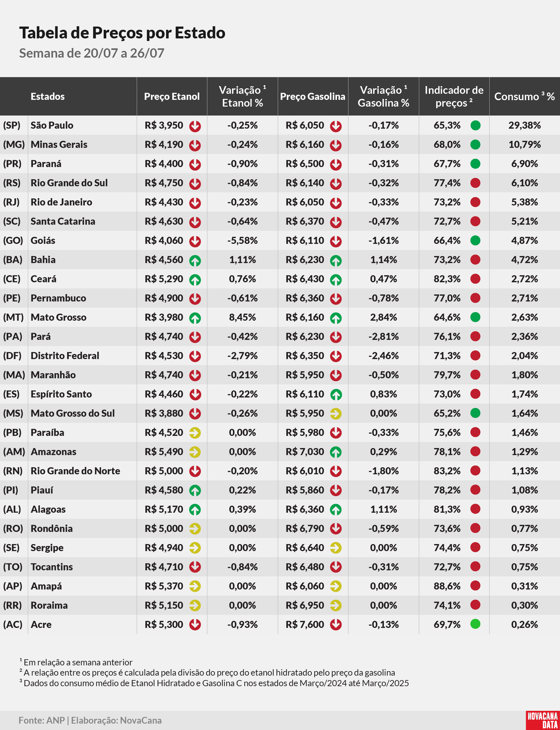
Task: Click green indicator dot for Minas Gerais
Action: [475, 144]
